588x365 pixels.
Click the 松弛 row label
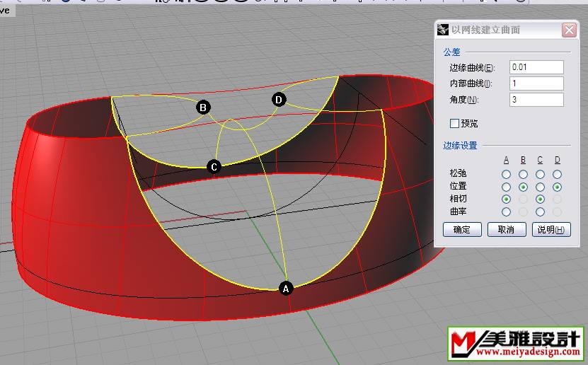point(458,173)
